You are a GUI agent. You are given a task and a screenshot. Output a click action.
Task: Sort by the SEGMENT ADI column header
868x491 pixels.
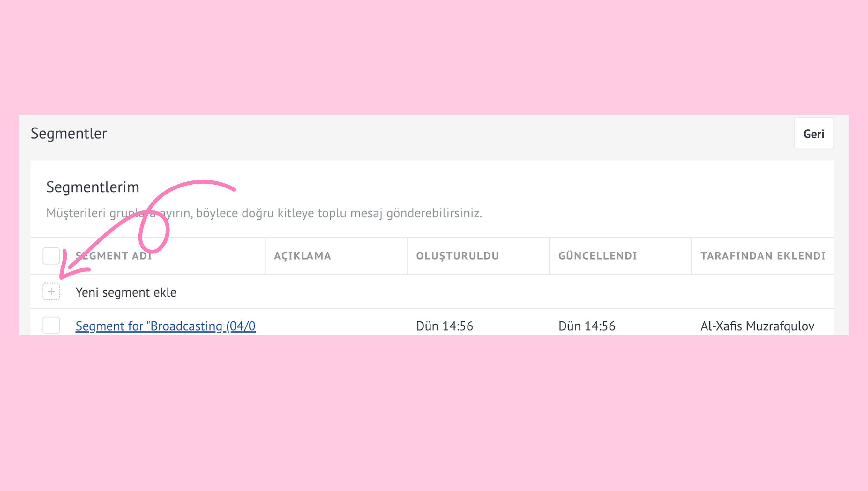click(114, 256)
